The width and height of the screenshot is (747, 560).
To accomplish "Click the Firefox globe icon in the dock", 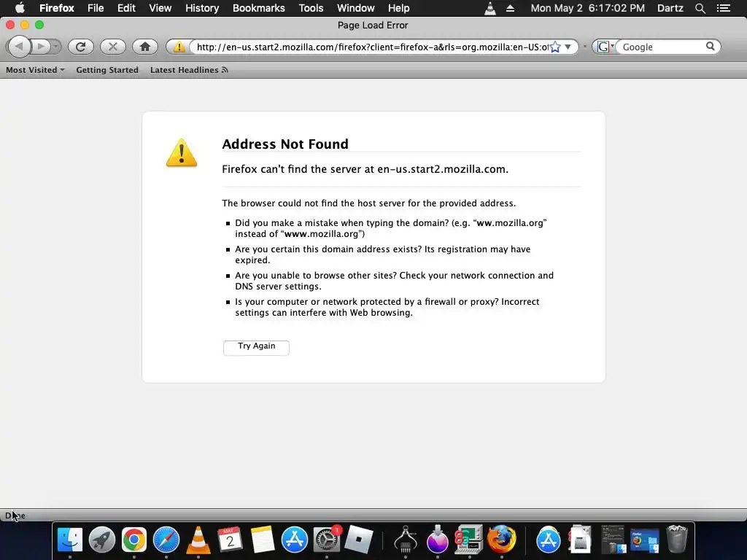I will point(501,540).
